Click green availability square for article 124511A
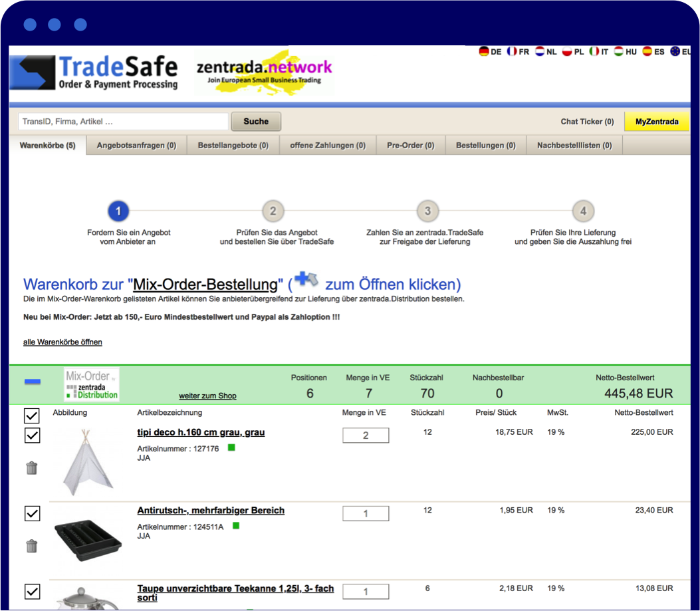The width and height of the screenshot is (700, 611). click(236, 526)
